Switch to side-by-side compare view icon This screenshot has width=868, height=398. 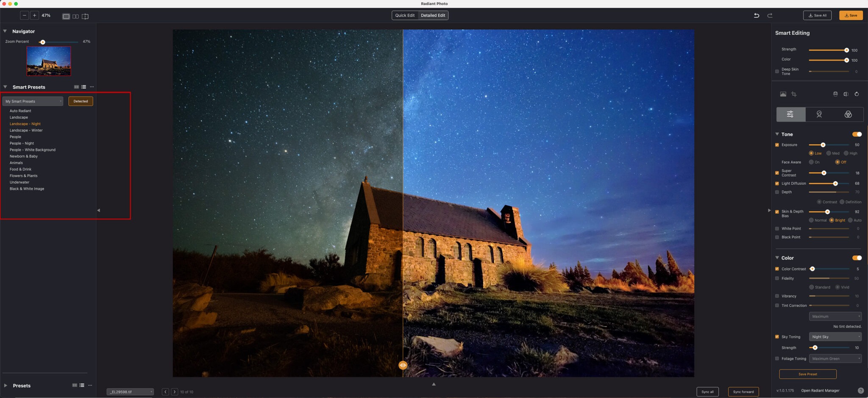click(x=75, y=16)
